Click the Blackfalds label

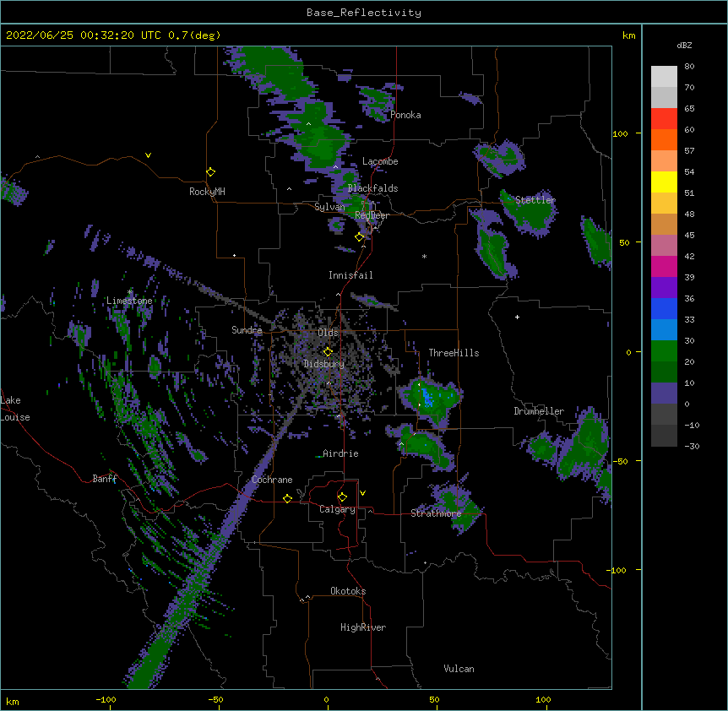tap(372, 188)
